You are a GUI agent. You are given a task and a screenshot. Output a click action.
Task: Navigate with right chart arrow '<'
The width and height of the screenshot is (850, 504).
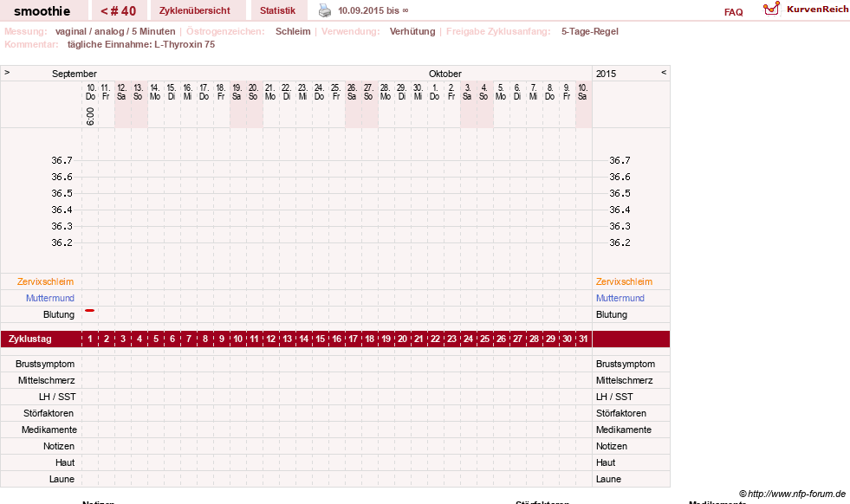pyautogui.click(x=664, y=72)
